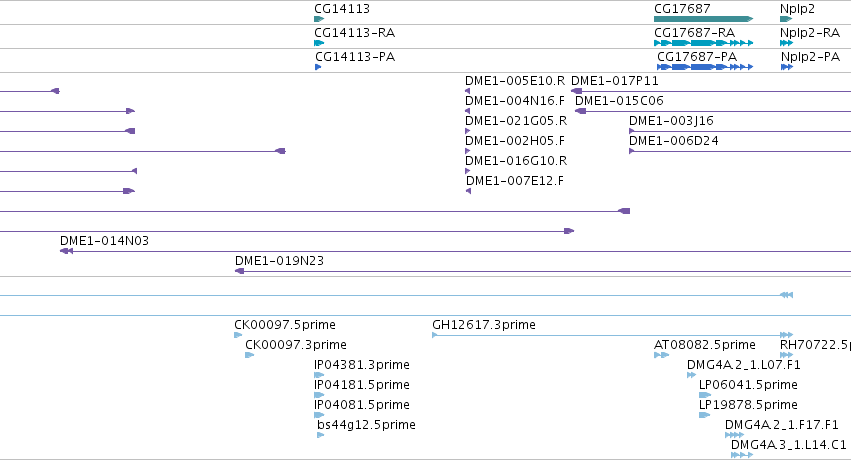Click the Nplp2 gene arrow glyph
The width and height of the screenshot is (851, 460).
pos(786,19)
